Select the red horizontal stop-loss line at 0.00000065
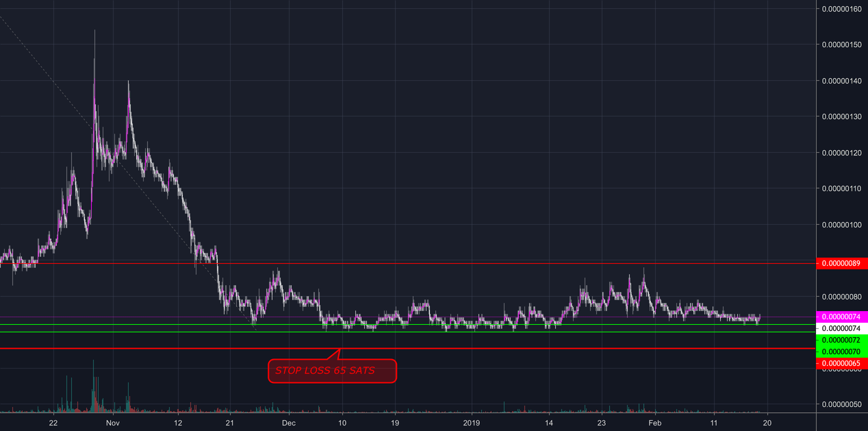 pyautogui.click(x=408, y=349)
